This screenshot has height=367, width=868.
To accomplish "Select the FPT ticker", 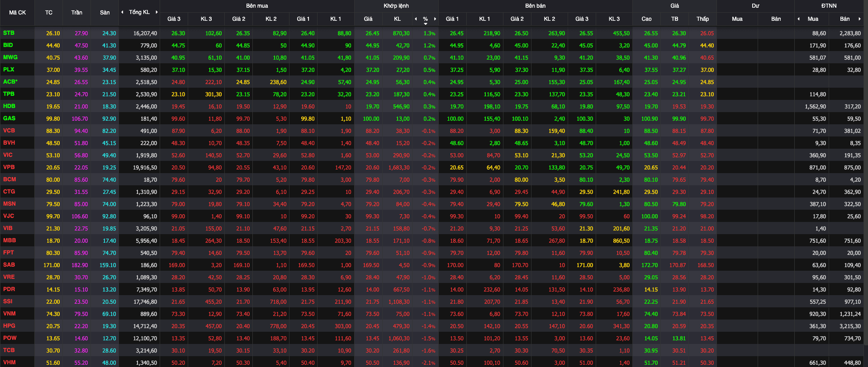I will [9, 253].
